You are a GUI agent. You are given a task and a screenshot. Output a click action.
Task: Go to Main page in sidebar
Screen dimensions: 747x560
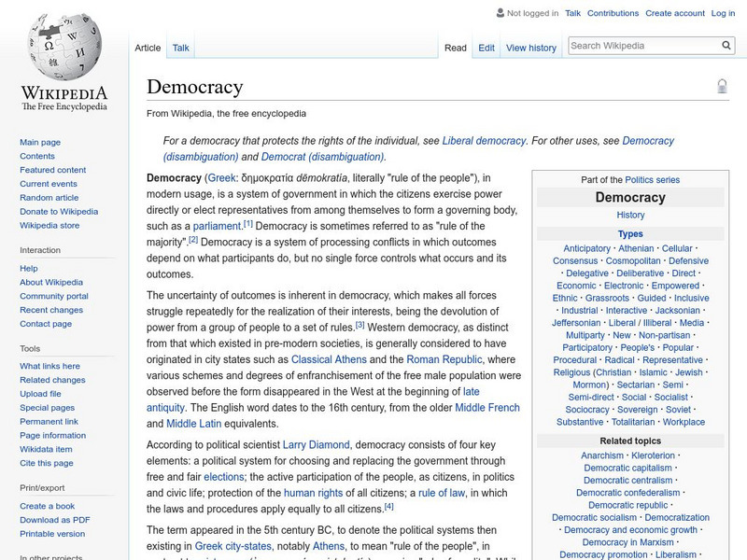[40, 142]
